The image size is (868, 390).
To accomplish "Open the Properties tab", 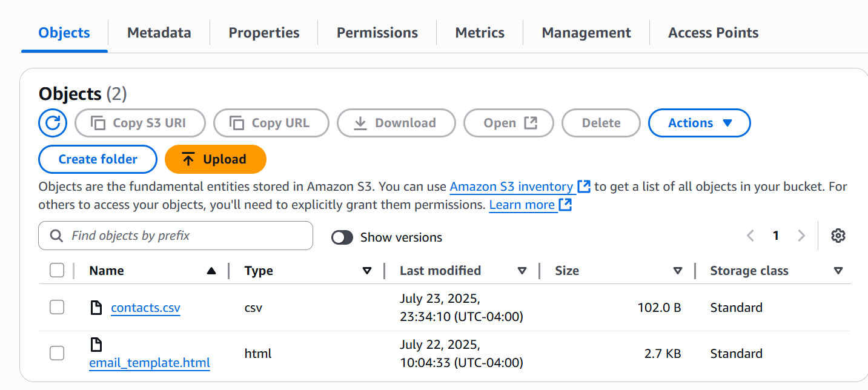I will (x=263, y=33).
